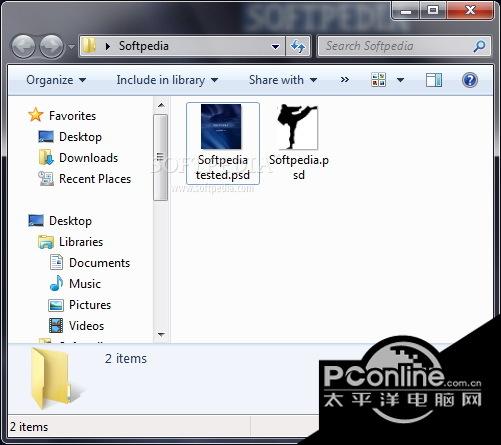The height and width of the screenshot is (445, 501).
Task: Minimize the Explorer window
Action: [x=406, y=10]
